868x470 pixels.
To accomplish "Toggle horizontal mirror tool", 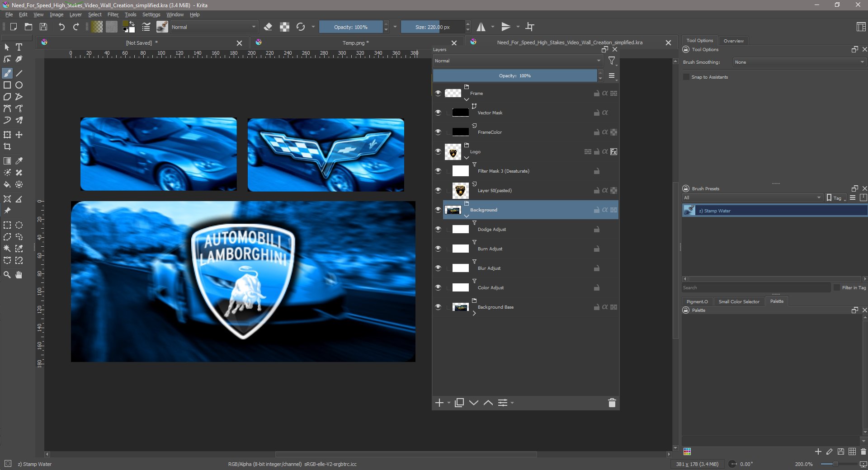I will [x=481, y=27].
